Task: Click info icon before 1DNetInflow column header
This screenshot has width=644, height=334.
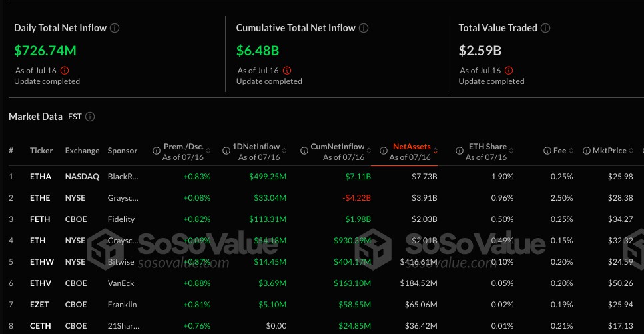Action: coord(226,151)
